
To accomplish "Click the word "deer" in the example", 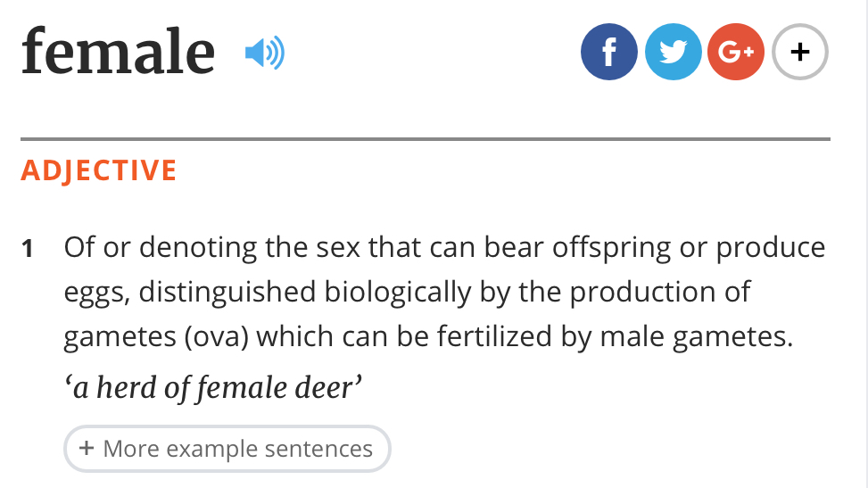I will [x=328, y=388].
